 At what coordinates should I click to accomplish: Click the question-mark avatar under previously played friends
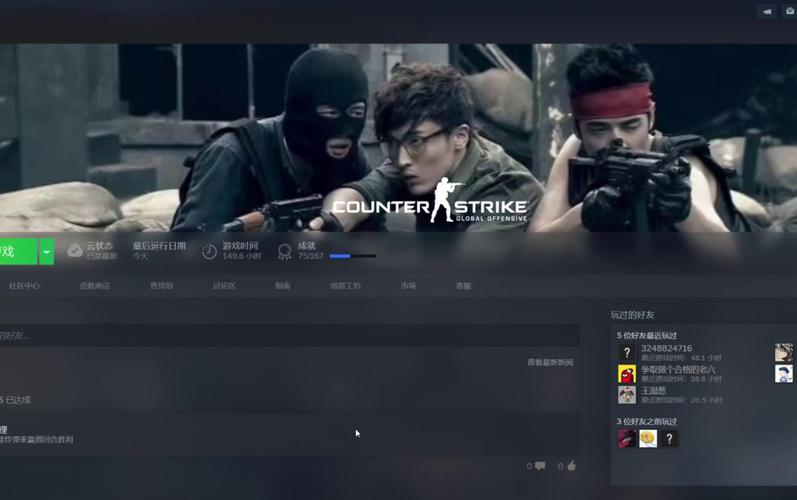[669, 439]
